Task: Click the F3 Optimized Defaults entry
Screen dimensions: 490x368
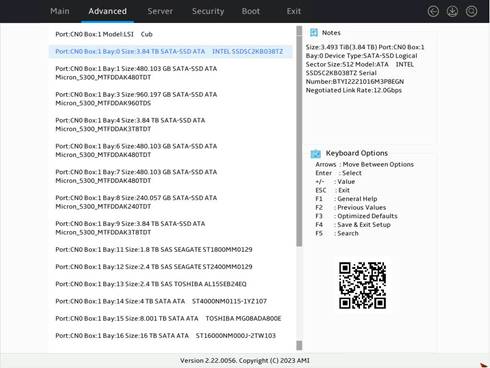Action: click(x=356, y=216)
